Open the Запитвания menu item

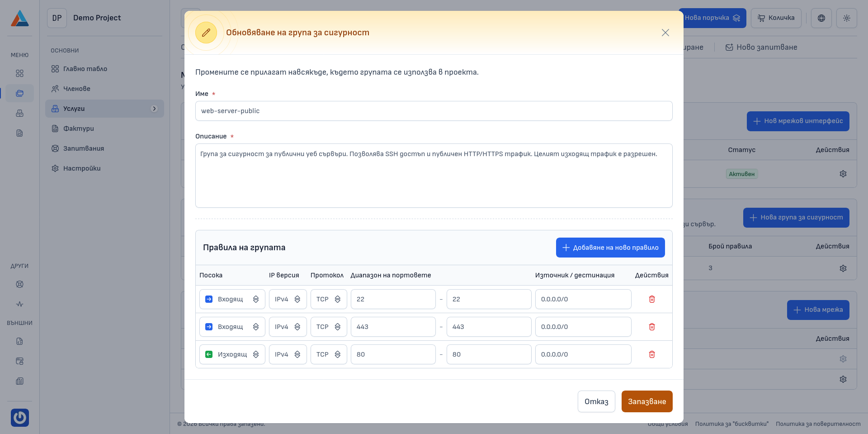pos(83,148)
